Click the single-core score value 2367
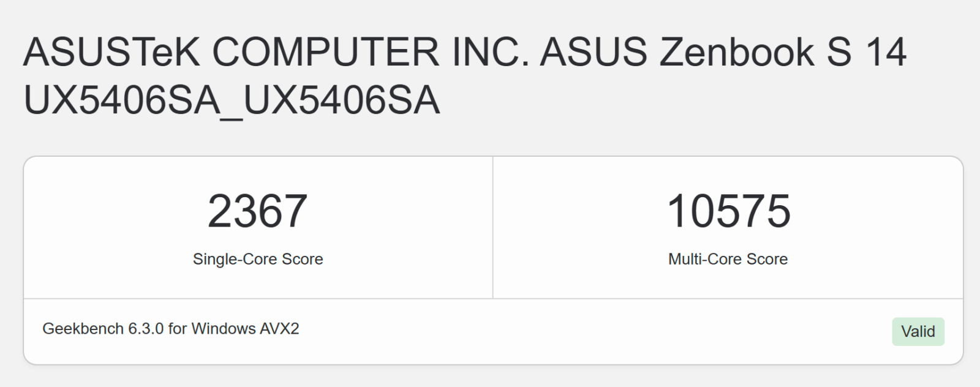This screenshot has width=980, height=387. [257, 211]
